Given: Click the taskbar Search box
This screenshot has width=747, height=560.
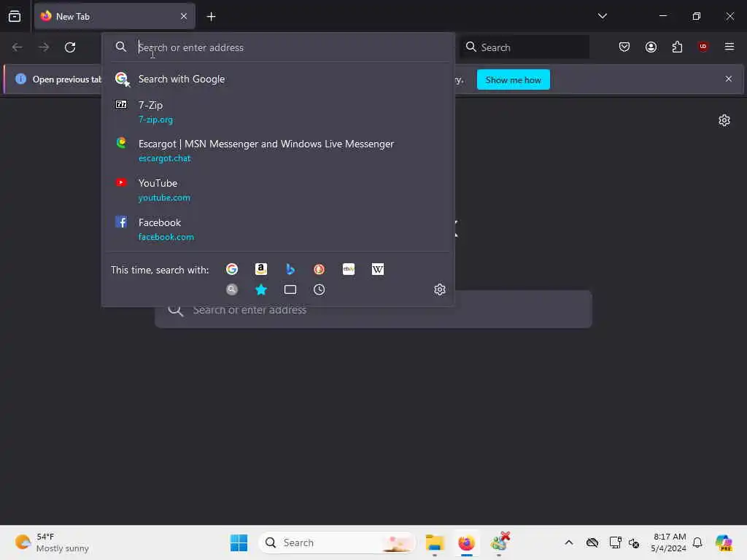Looking at the screenshot, I should pos(337,542).
